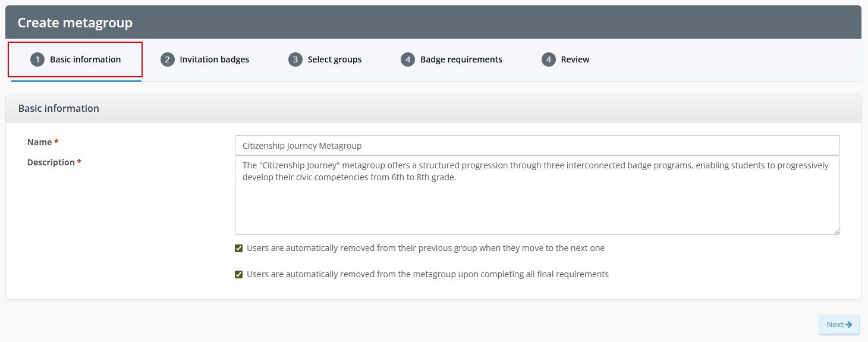Click the number circle beside Review
The height and width of the screenshot is (342, 868).
tap(549, 59)
